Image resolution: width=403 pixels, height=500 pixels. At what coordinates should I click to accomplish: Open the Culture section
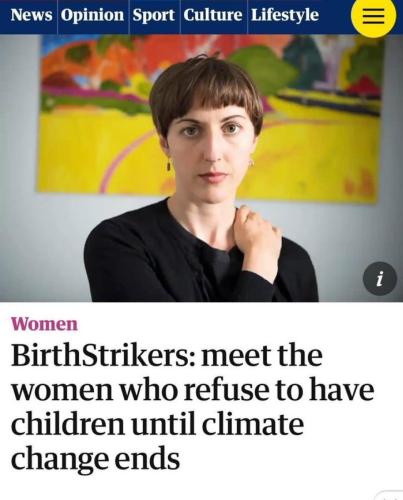click(x=213, y=15)
